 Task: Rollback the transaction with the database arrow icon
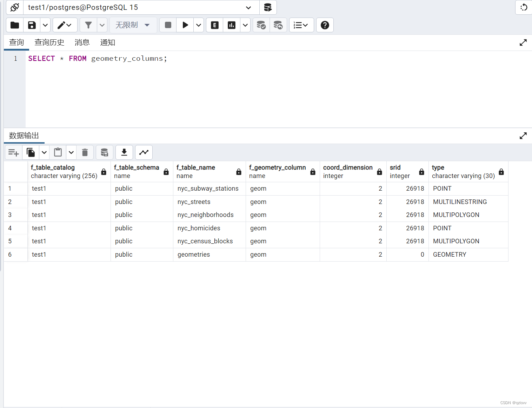click(278, 25)
